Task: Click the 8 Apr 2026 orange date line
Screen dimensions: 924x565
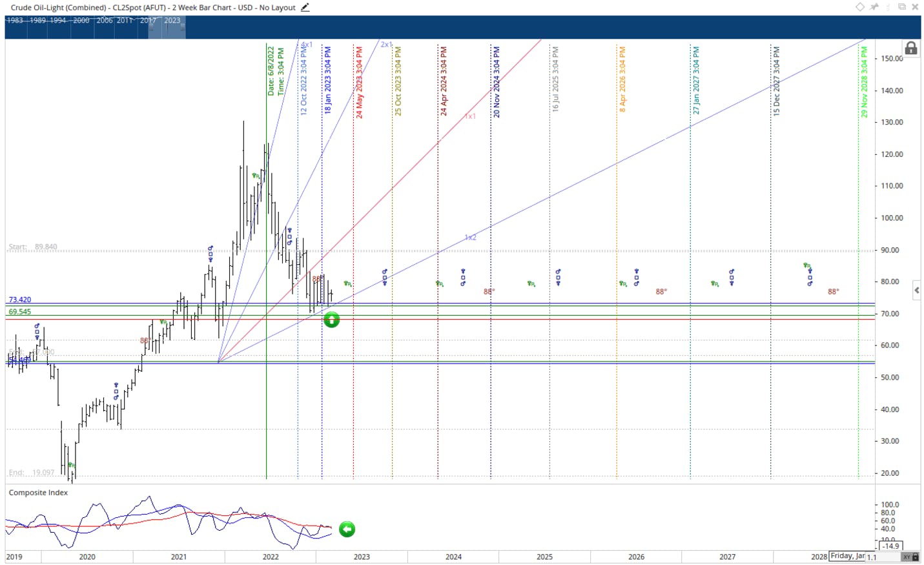Action: [617, 258]
